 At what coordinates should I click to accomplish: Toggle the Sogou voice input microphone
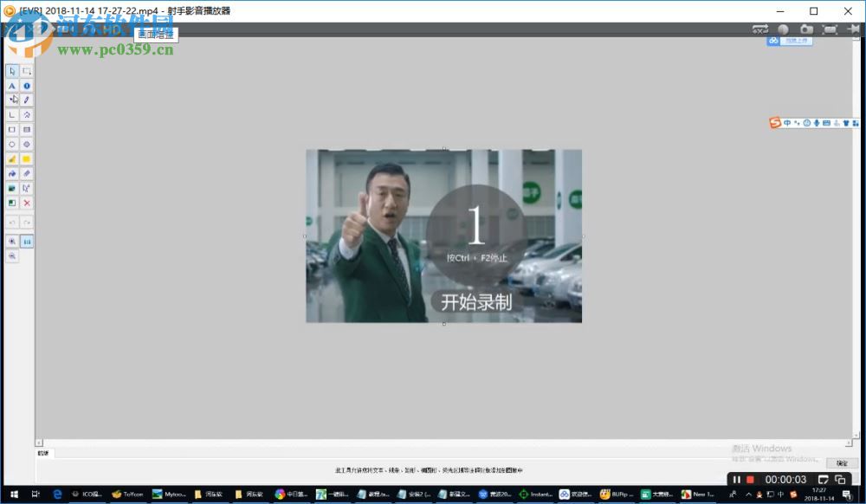click(x=817, y=123)
